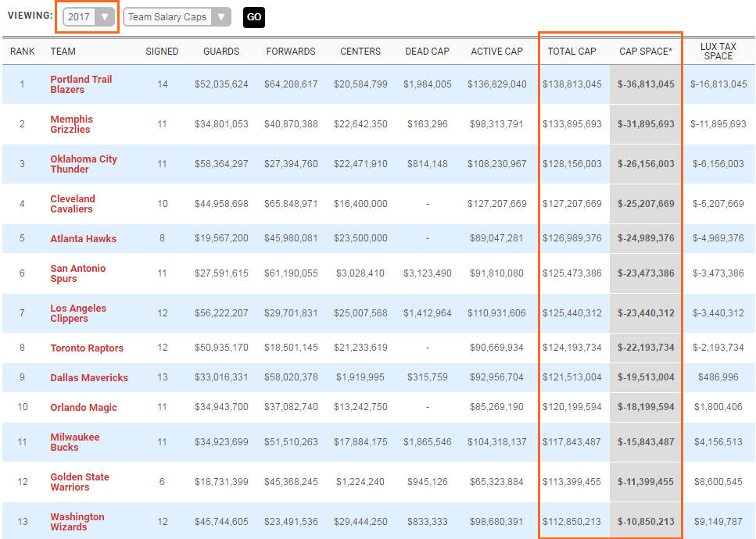This screenshot has height=539, width=756.
Task: Sort table by CAP SPACE* header
Action: coord(645,52)
